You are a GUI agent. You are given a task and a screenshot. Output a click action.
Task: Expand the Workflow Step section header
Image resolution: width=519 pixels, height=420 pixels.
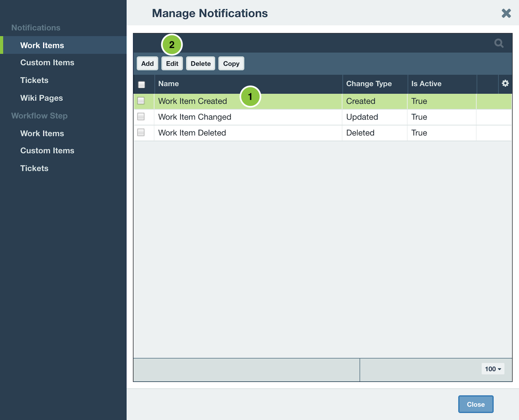(x=39, y=116)
